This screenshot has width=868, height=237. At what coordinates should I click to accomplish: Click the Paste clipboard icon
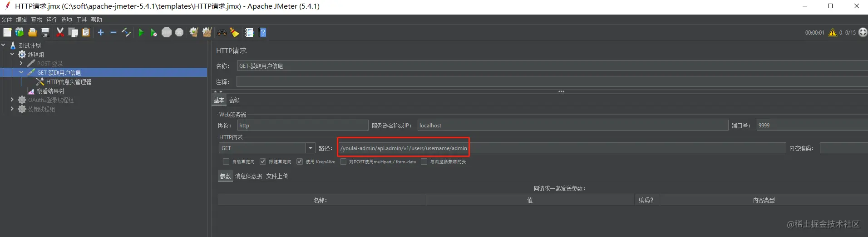pyautogui.click(x=86, y=32)
